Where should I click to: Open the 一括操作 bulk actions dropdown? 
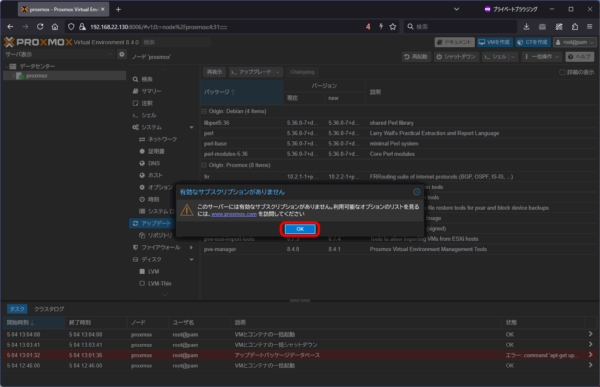tap(542, 57)
